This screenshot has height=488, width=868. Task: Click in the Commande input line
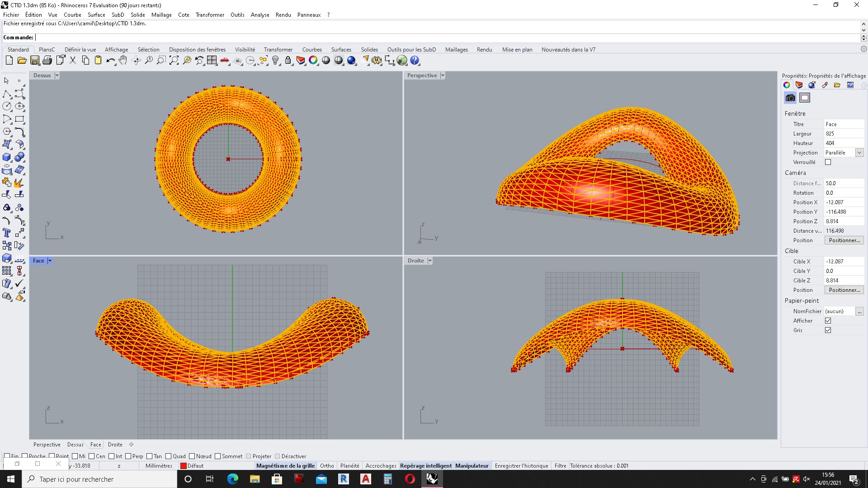point(448,38)
